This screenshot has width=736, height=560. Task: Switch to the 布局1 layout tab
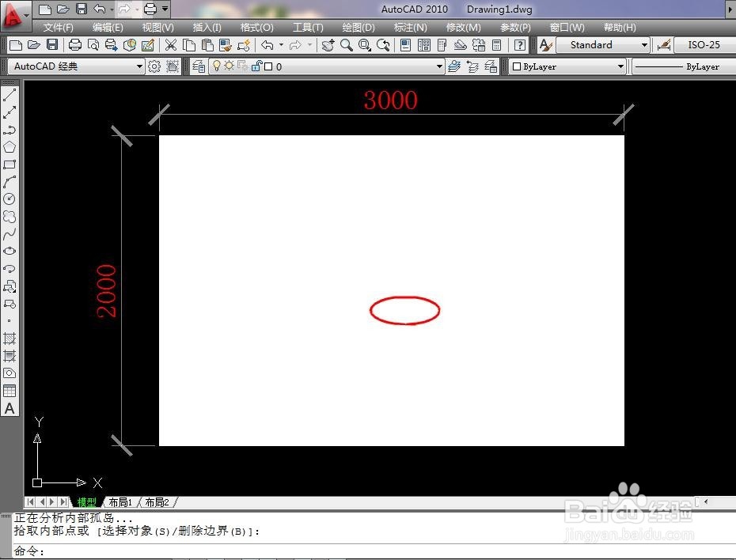[120, 502]
